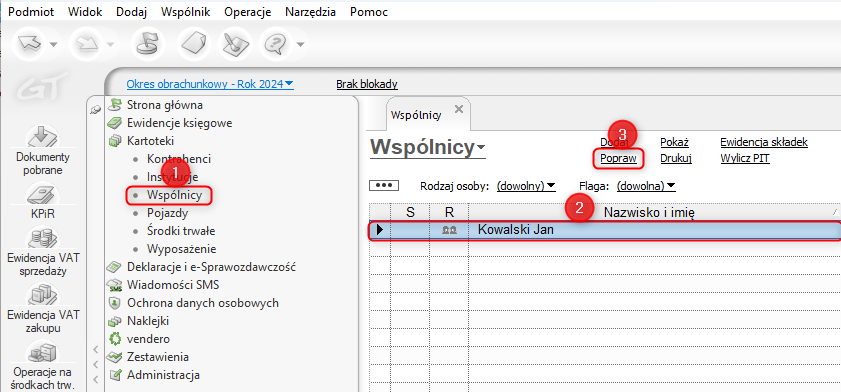Screen dimensions: 841x392
Task: Click the Administracja checklist icon
Action: pos(114,375)
